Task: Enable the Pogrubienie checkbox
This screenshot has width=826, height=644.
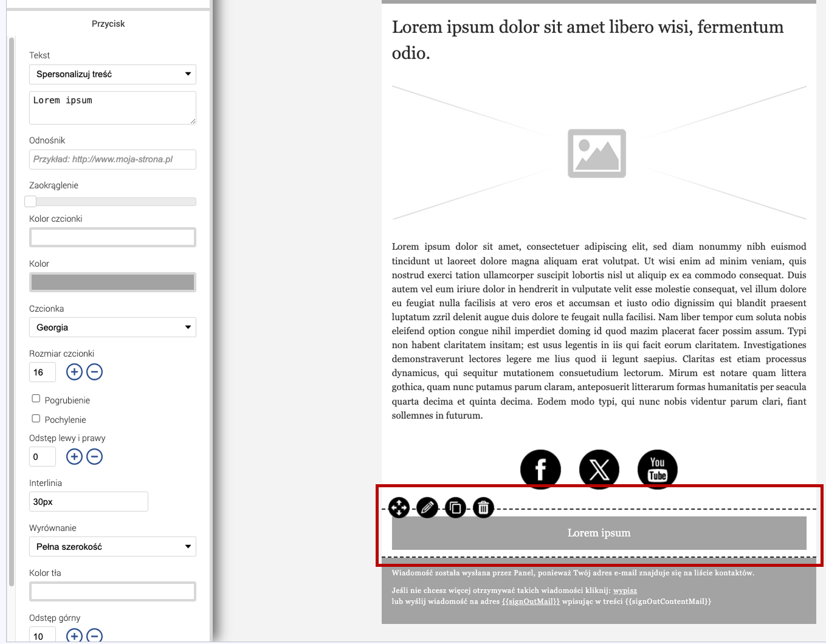Action: [36, 399]
